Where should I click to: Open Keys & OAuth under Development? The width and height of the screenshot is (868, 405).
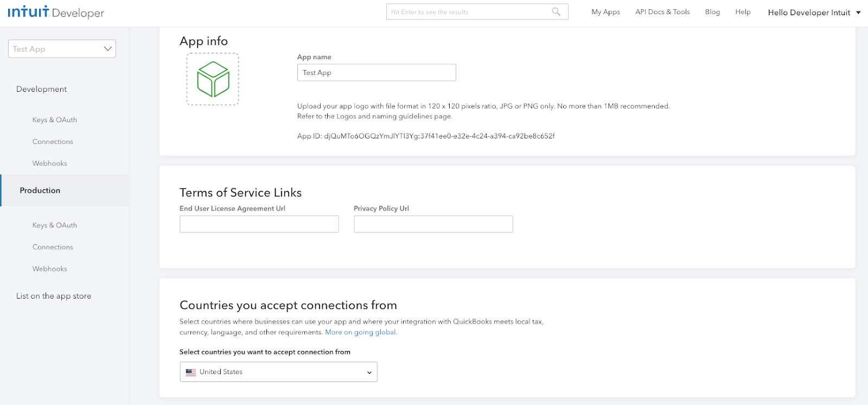55,120
